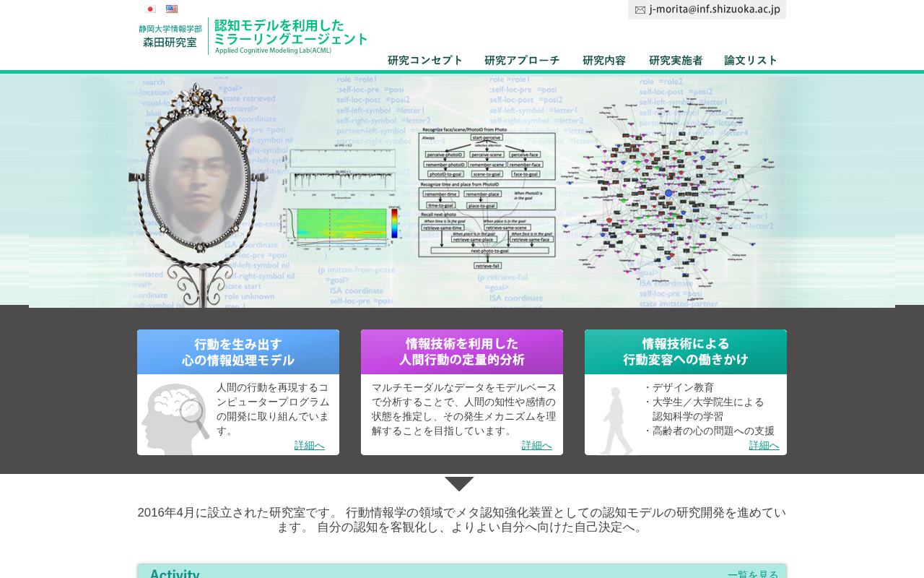Open 詳細へ link in the purple card
Image resolution: width=924 pixels, height=578 pixels.
pyautogui.click(x=537, y=445)
